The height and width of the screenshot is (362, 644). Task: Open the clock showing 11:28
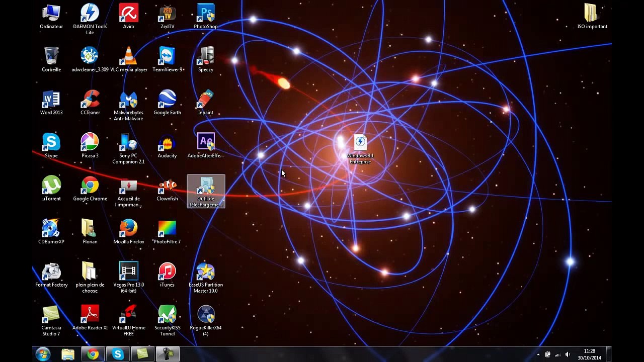(589, 354)
